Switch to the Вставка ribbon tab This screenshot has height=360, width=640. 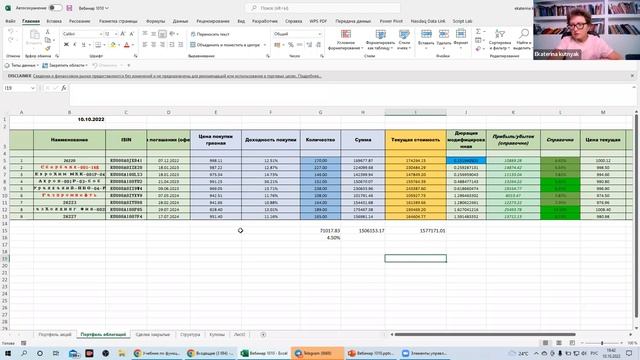coord(54,21)
